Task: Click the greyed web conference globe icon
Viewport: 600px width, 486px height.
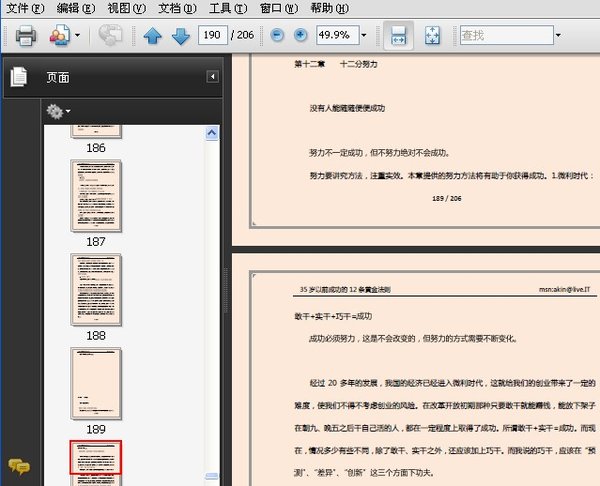Action: 110,35
